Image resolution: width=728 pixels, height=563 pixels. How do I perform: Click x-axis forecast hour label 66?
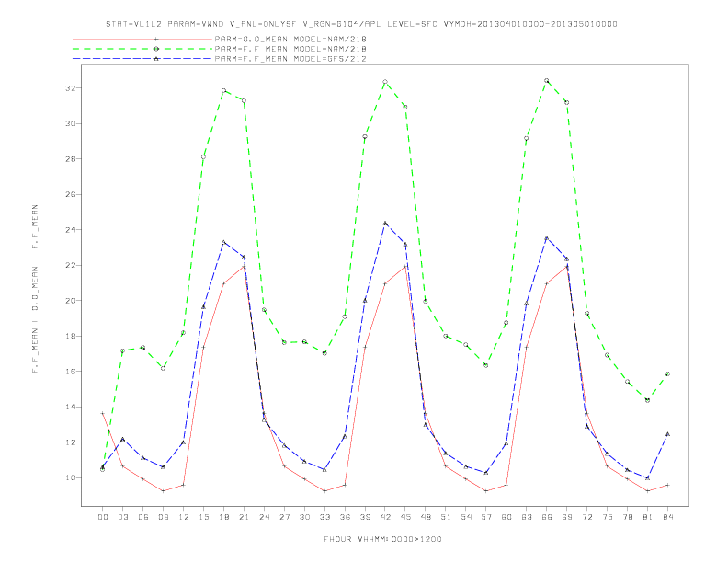[x=547, y=517]
